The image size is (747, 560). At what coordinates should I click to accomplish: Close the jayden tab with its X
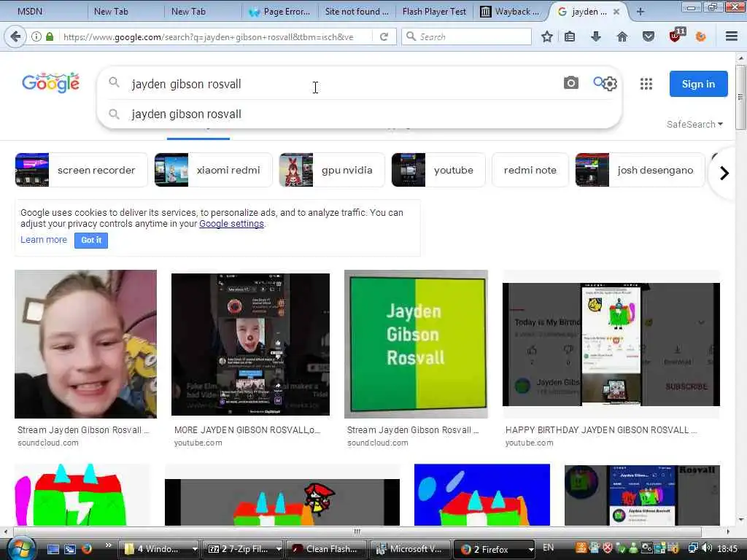pyautogui.click(x=616, y=12)
